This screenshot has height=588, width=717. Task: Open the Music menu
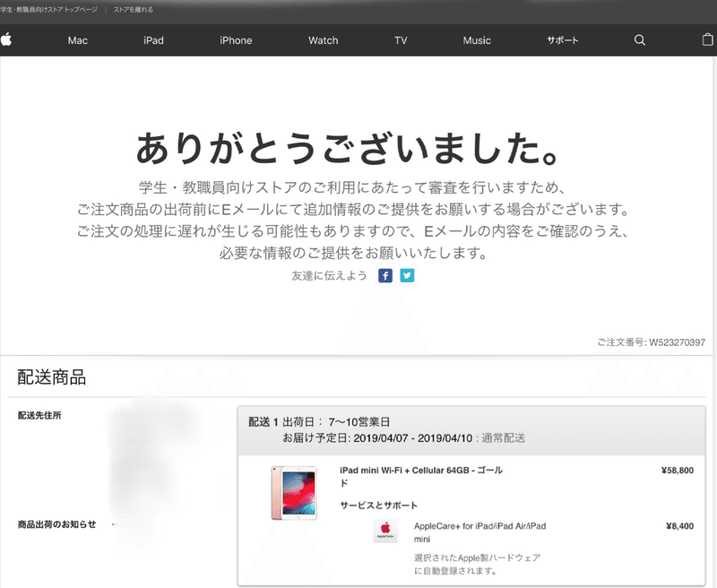click(477, 40)
